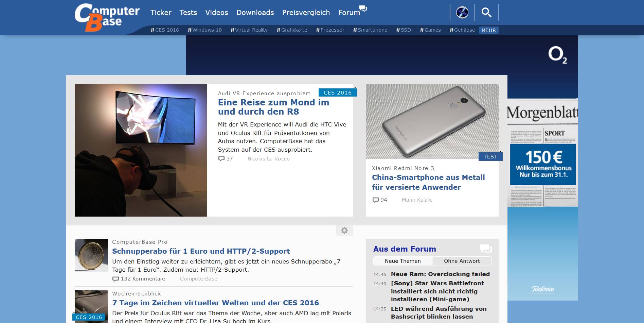Select the #CES 2016 topic tag
This screenshot has width=644, height=323.
click(x=165, y=30)
